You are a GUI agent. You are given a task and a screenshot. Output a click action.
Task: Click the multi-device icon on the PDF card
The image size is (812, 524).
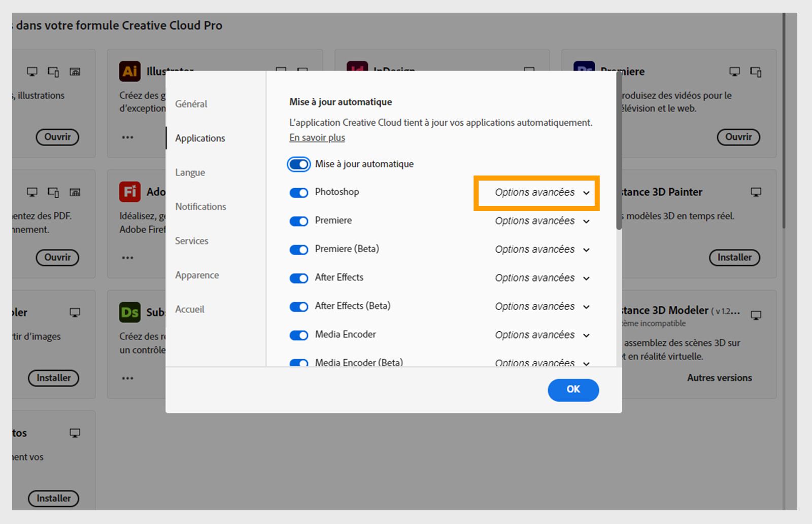[53, 192]
